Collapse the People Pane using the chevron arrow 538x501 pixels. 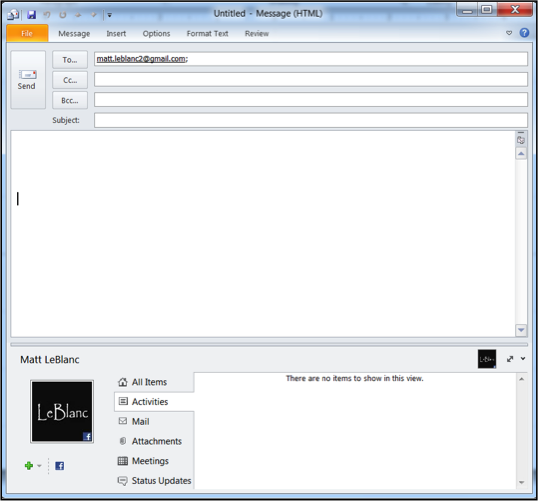(523, 359)
